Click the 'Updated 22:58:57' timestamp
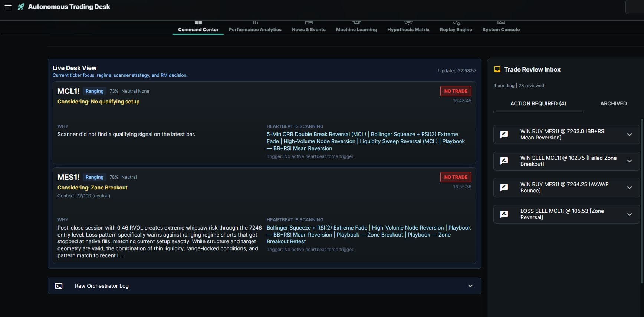The height and width of the screenshot is (317, 644). click(457, 71)
